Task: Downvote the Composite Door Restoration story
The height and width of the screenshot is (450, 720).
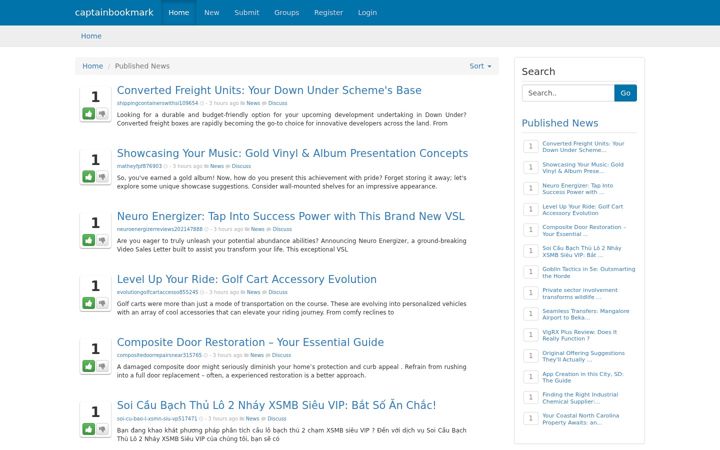Action: (102, 366)
